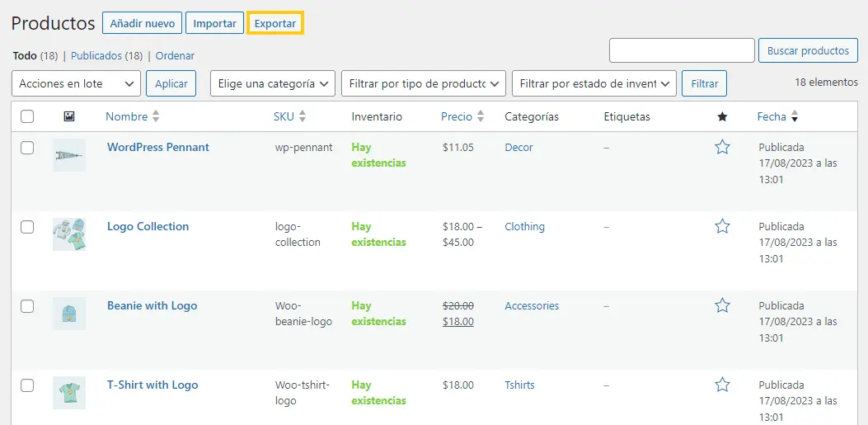Sort by Nombre using sort arrows
The height and width of the screenshot is (425, 868).
[156, 116]
